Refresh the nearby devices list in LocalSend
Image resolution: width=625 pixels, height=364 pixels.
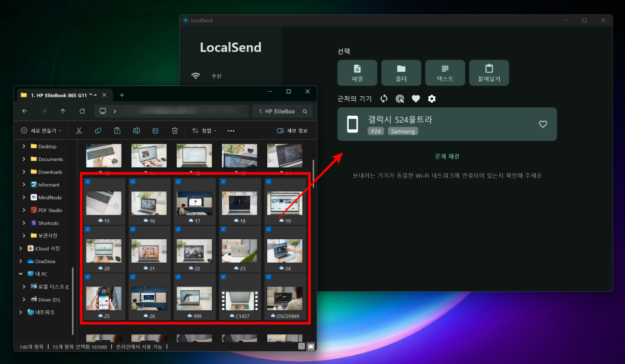pyautogui.click(x=384, y=99)
